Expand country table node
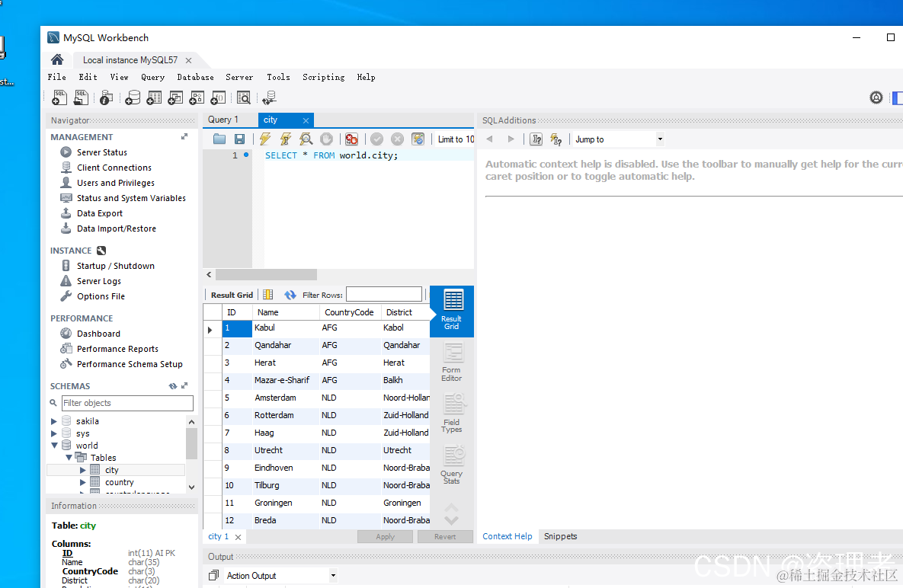The height and width of the screenshot is (588, 903). 82,482
